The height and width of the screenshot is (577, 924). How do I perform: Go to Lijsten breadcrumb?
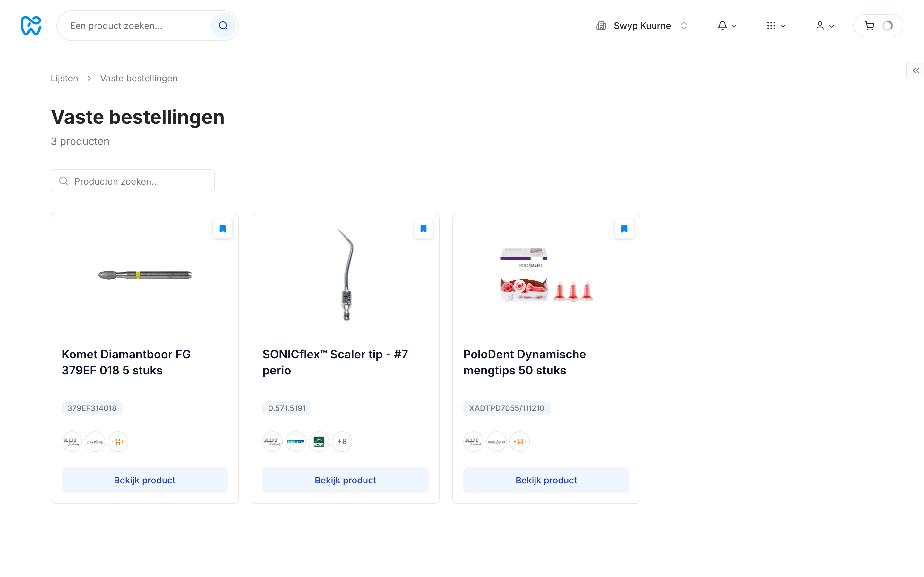click(64, 78)
